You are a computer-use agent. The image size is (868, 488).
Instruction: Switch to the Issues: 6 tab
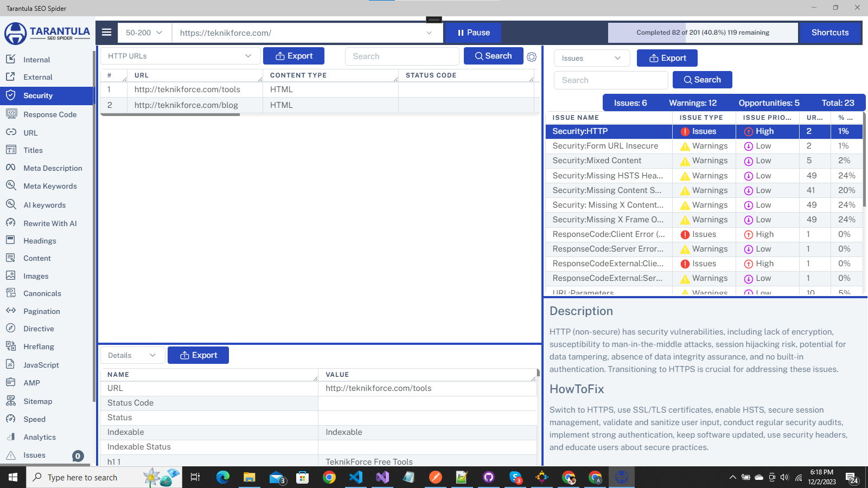[630, 103]
